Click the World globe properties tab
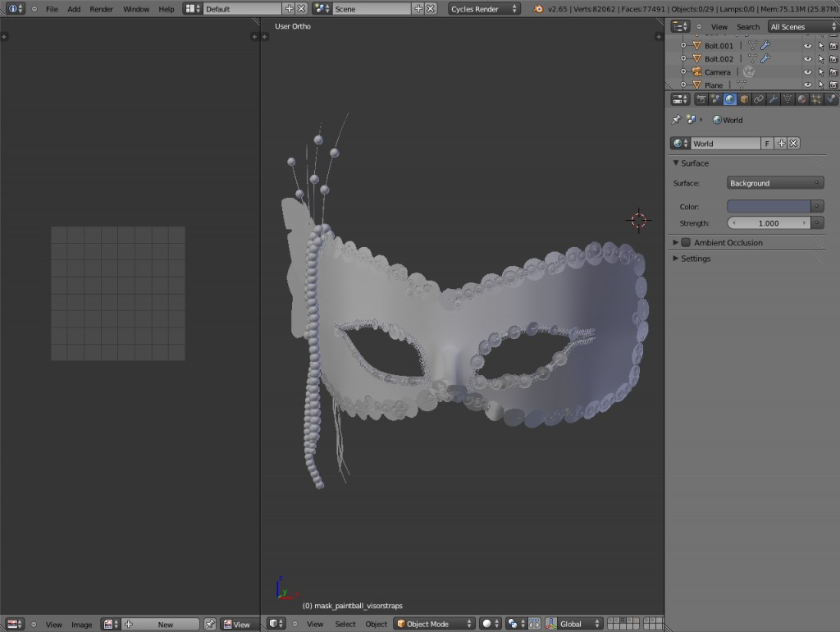 point(728,99)
